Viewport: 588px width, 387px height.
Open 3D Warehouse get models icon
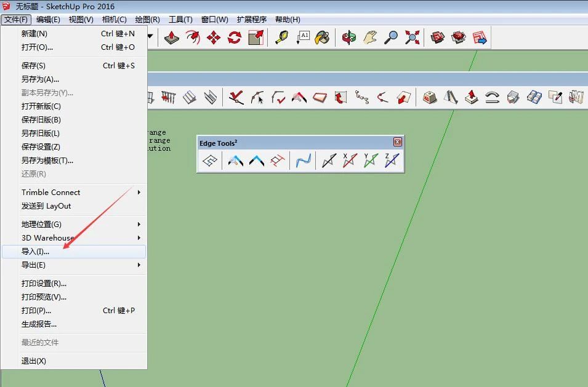437,38
